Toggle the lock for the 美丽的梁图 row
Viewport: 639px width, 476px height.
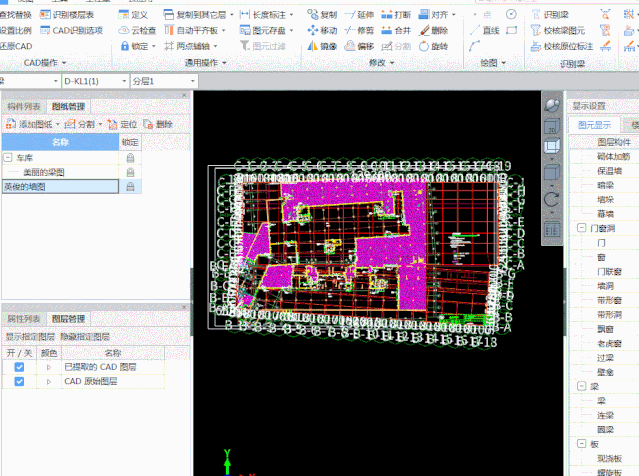(130, 172)
